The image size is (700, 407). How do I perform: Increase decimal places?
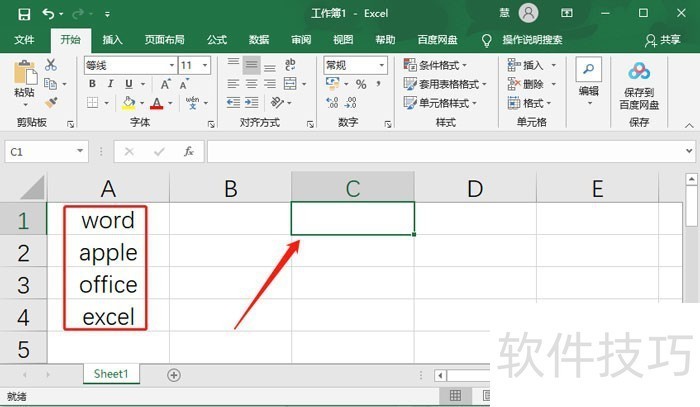tap(332, 103)
